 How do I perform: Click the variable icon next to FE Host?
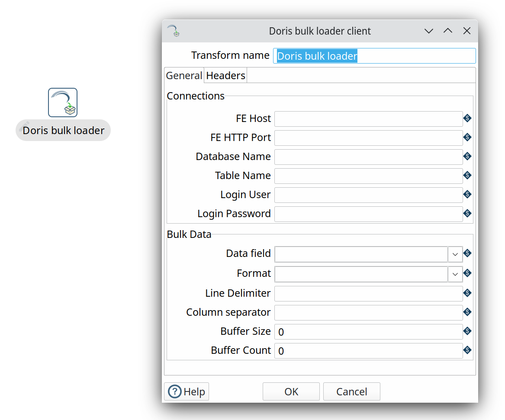[467, 118]
